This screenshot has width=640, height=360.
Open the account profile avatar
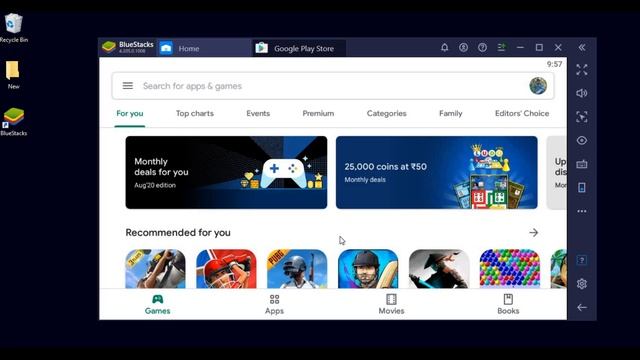click(x=538, y=86)
